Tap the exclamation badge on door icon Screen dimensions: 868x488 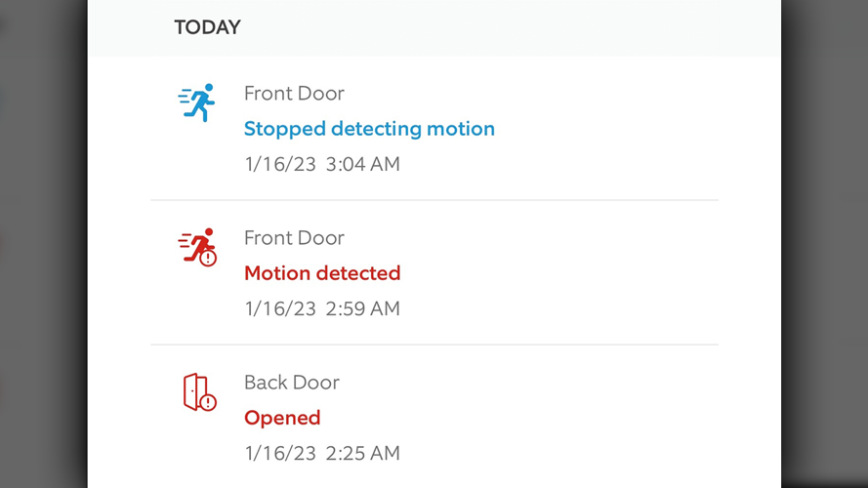[x=209, y=401]
